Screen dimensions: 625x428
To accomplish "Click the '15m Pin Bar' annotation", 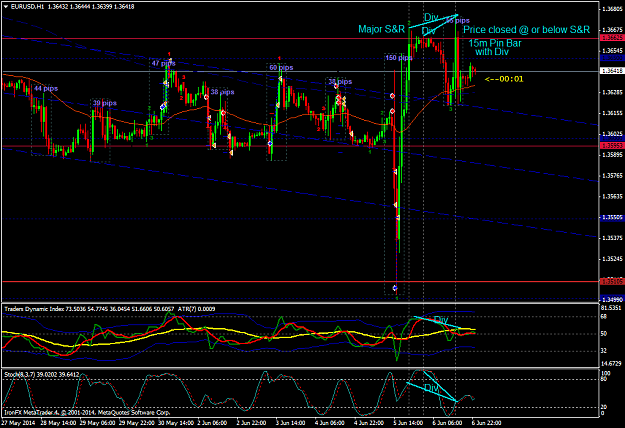I will point(495,43).
